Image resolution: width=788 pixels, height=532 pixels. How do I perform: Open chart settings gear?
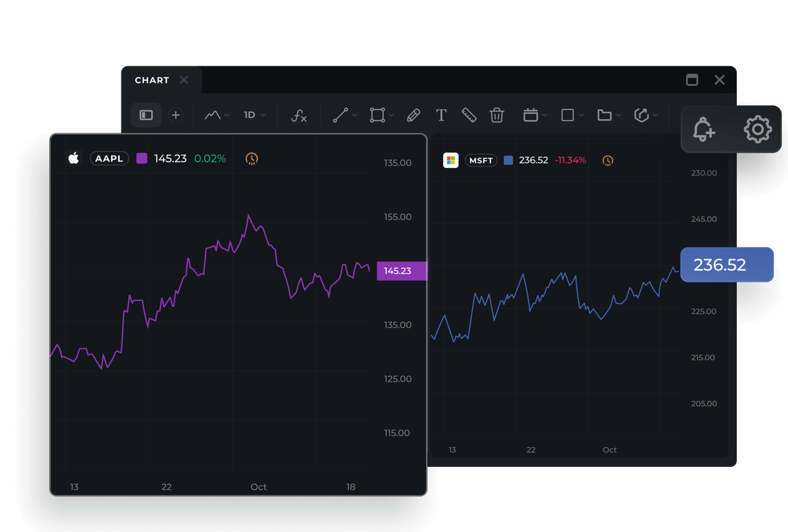click(x=757, y=129)
